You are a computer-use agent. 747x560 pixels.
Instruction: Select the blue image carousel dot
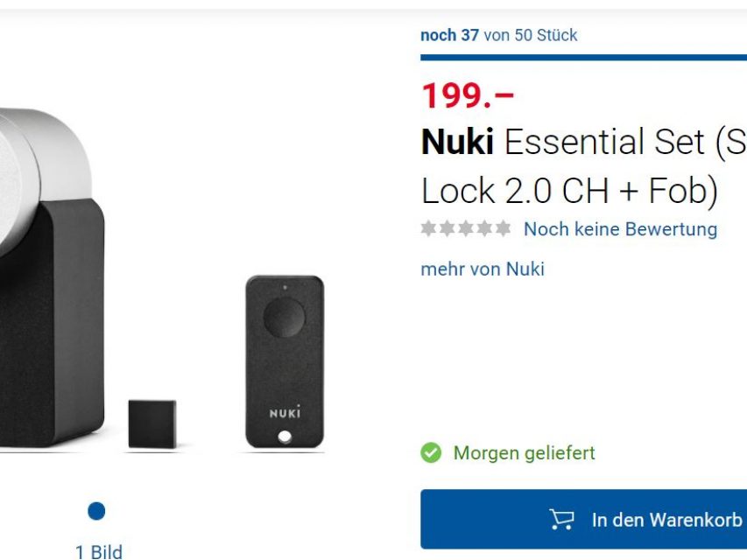tap(96, 511)
